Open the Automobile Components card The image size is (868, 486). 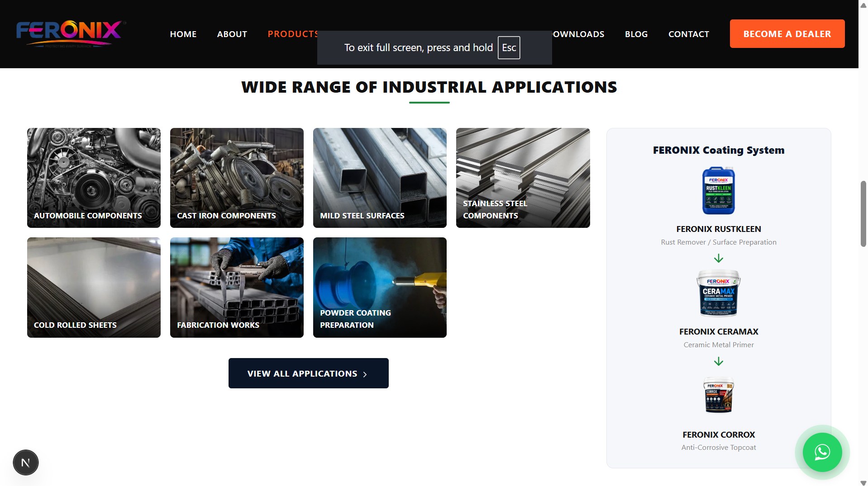click(x=94, y=178)
